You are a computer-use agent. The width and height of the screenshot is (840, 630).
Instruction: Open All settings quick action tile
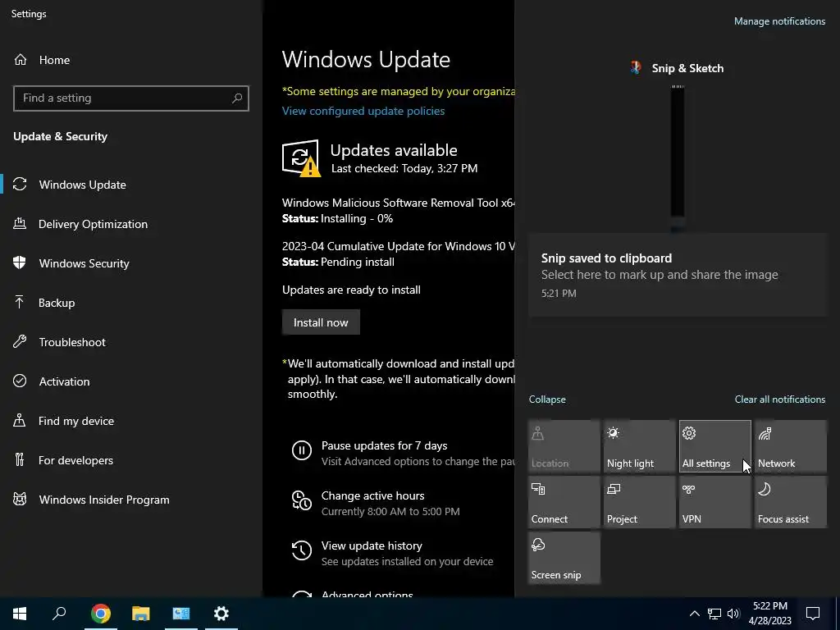(x=715, y=446)
